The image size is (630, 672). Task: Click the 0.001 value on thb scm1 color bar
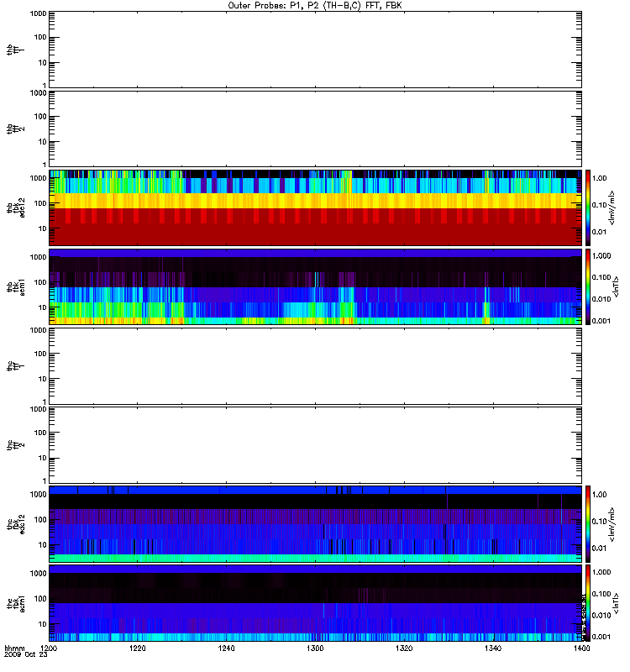pyautogui.click(x=601, y=321)
